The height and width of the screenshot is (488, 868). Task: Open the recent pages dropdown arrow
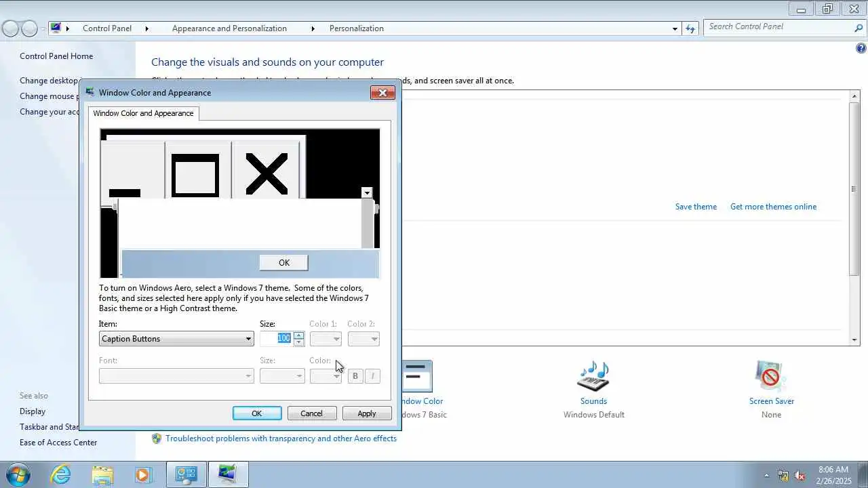coord(43,28)
